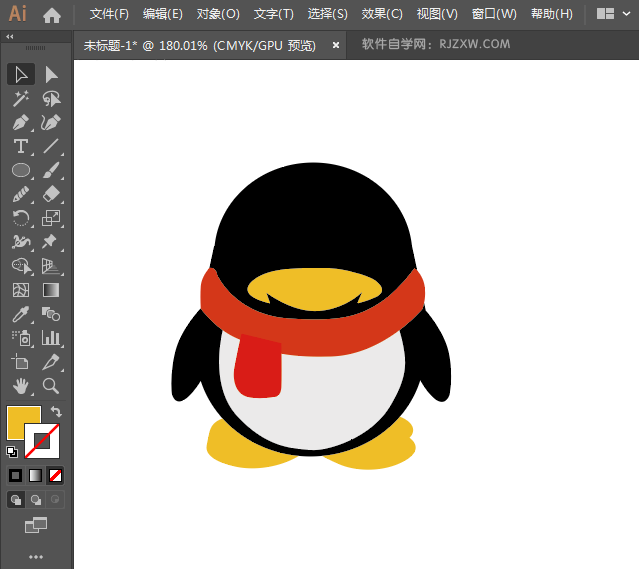
Task: Close the 未标题-1 document tab
Action: (336, 45)
